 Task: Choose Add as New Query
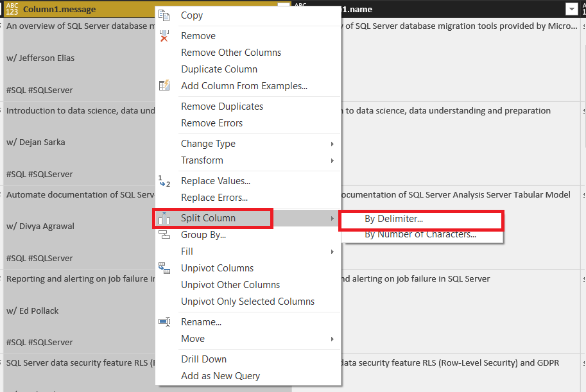[220, 376]
